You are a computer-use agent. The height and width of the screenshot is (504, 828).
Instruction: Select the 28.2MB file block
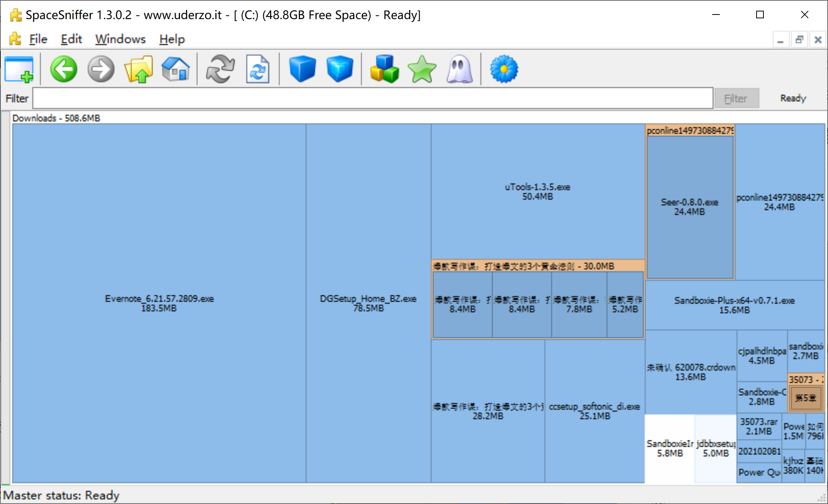point(488,411)
